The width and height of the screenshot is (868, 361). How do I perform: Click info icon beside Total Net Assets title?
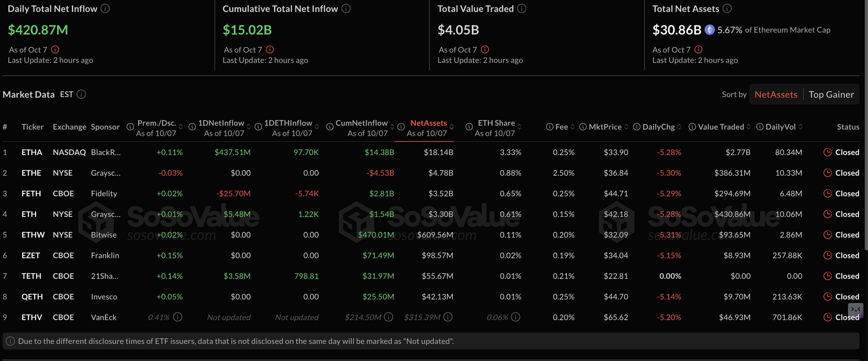click(x=727, y=8)
